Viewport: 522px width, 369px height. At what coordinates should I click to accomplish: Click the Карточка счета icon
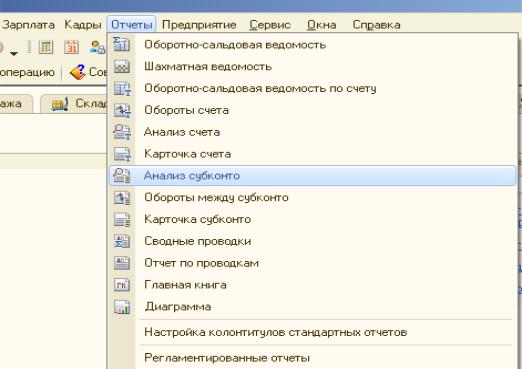tap(122, 154)
